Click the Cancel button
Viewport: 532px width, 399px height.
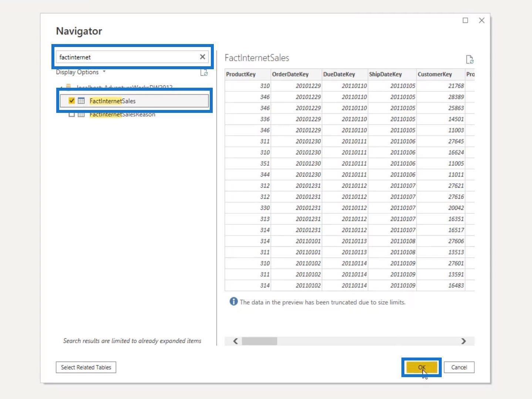coord(459,367)
